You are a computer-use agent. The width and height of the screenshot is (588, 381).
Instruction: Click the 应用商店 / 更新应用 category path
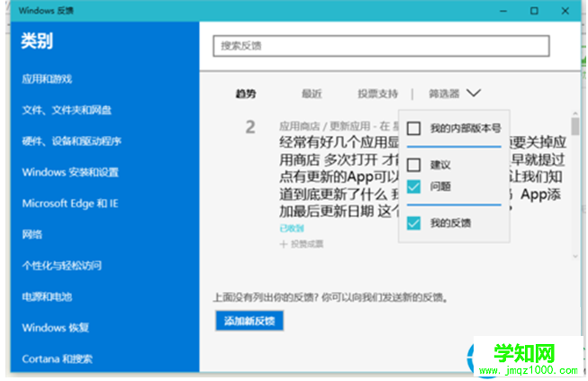(325, 126)
